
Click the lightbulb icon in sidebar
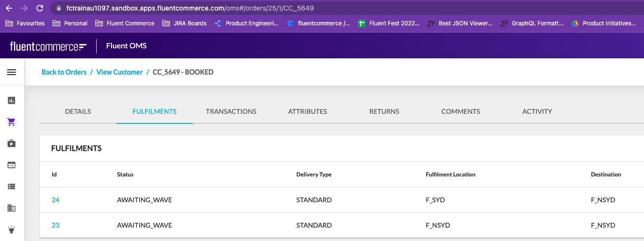[11, 229]
